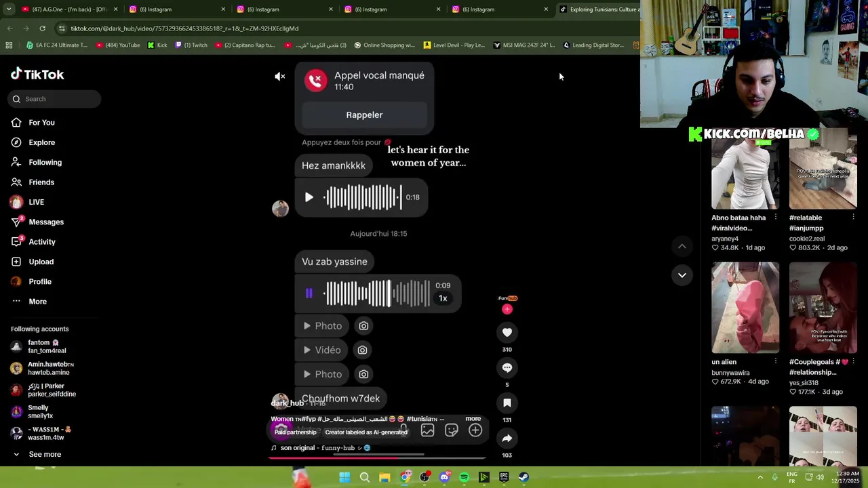Open Windows taskbar search
The image size is (868, 488).
point(364,477)
